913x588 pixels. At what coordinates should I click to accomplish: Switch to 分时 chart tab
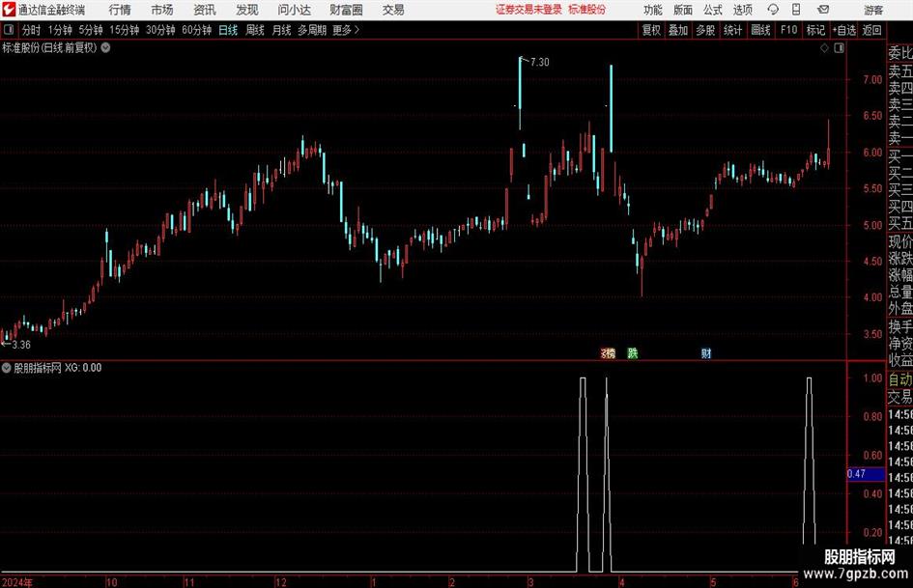coord(32,30)
